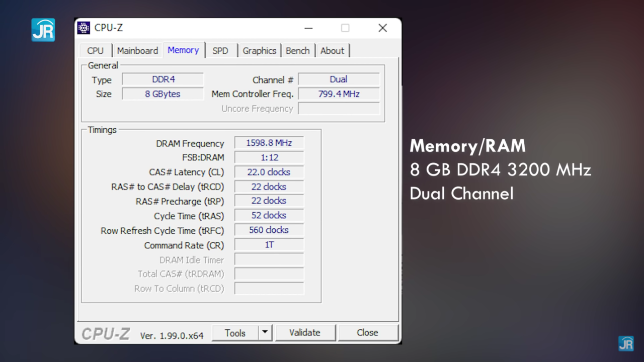The width and height of the screenshot is (644, 362).
Task: Select the DDR4 memory Type field
Action: [x=162, y=79]
